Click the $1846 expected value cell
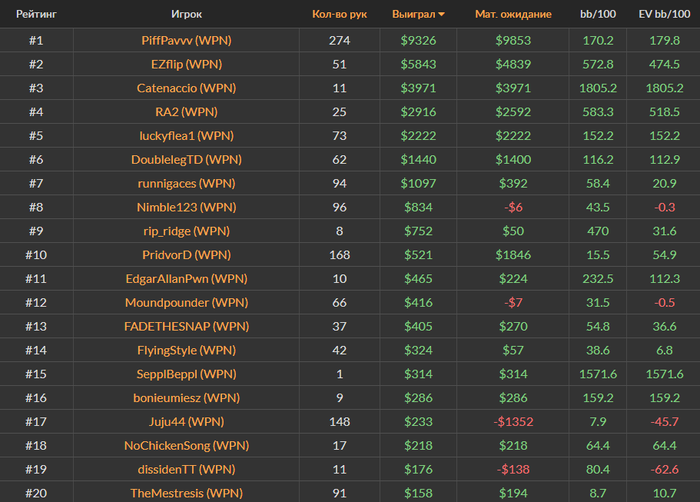 (x=513, y=255)
